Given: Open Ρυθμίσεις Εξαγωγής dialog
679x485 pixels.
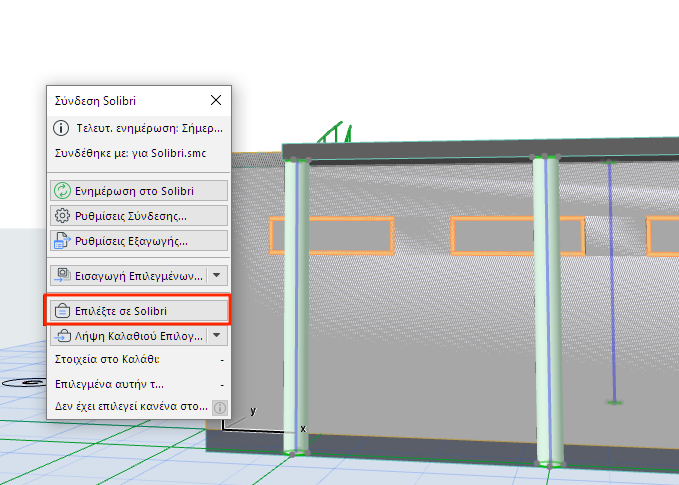Looking at the screenshot, I should [x=139, y=241].
